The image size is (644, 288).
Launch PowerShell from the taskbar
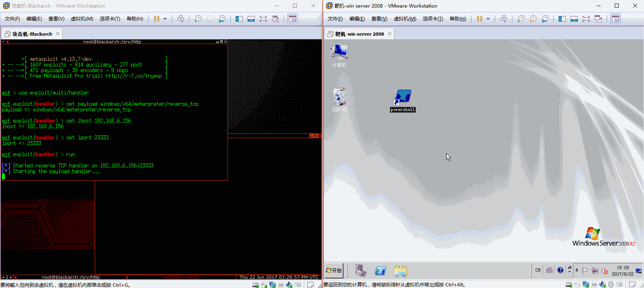click(380, 271)
